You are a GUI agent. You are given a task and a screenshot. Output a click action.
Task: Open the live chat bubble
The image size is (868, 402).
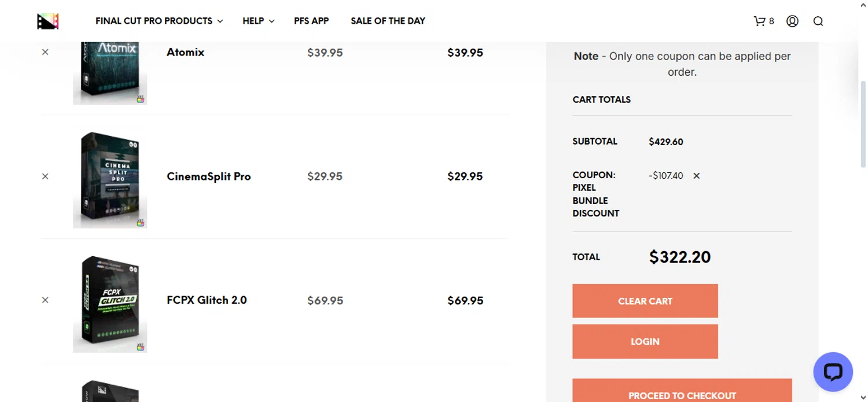click(833, 372)
